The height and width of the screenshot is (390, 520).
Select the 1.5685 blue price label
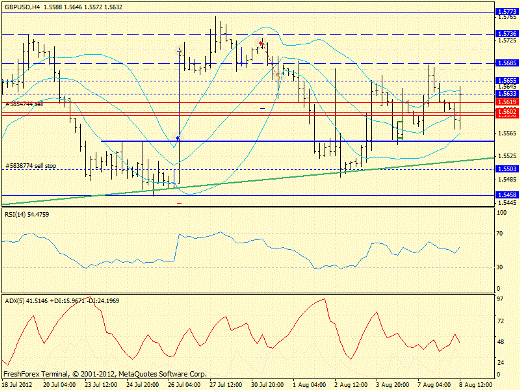pyautogui.click(x=507, y=63)
